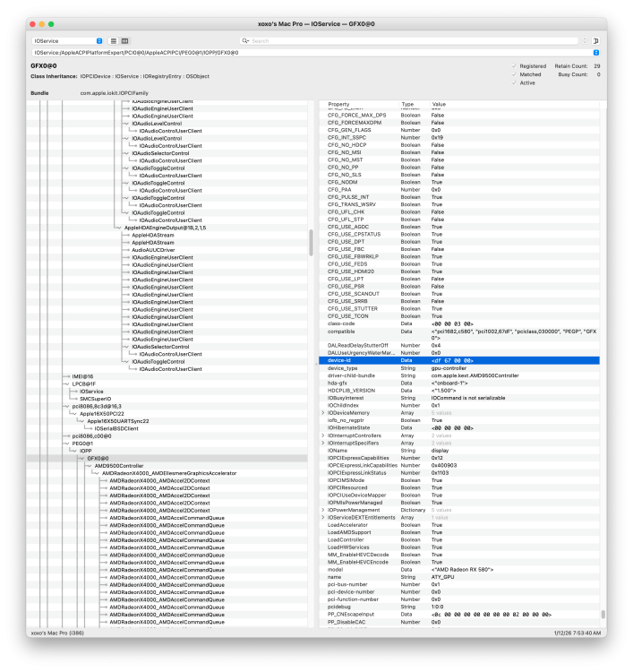The image size is (633, 672).
Task: Expand the IODeviceMemory property
Action: click(x=323, y=413)
